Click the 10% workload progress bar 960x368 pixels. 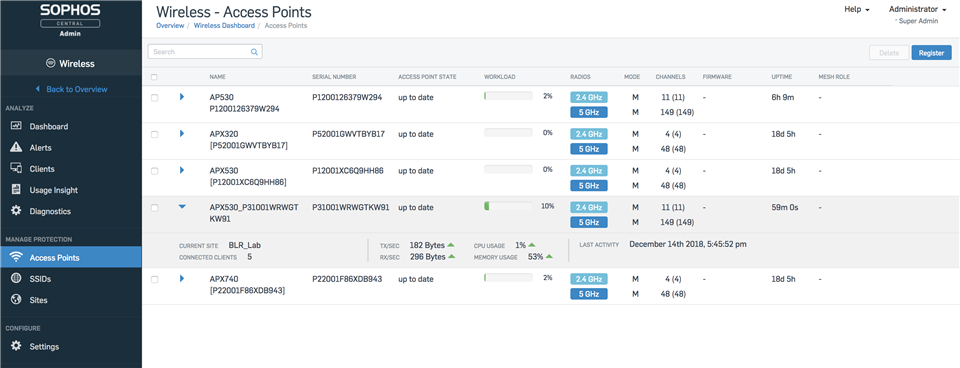(508, 206)
